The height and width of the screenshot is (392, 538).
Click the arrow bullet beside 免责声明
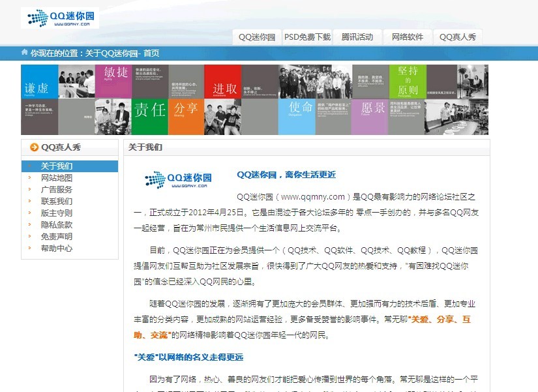pyautogui.click(x=29, y=237)
